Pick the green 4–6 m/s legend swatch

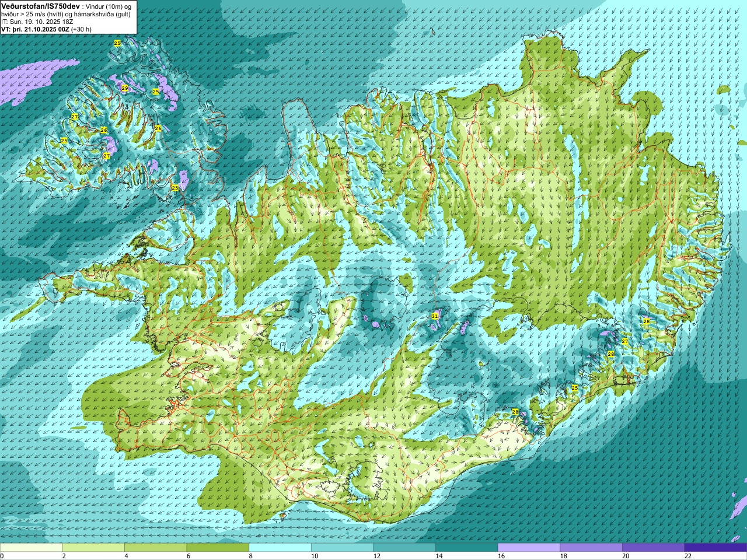coord(156,548)
